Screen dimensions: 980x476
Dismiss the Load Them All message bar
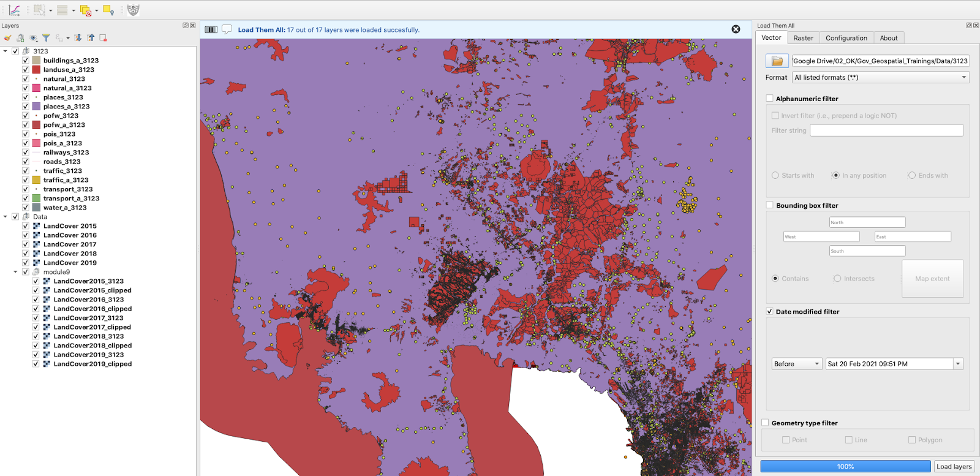point(736,29)
